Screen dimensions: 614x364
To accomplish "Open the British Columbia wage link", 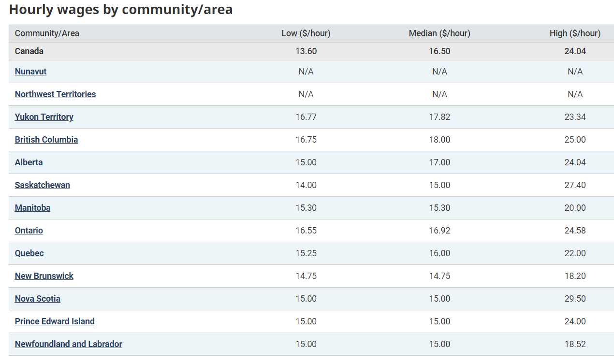I will pos(46,139).
